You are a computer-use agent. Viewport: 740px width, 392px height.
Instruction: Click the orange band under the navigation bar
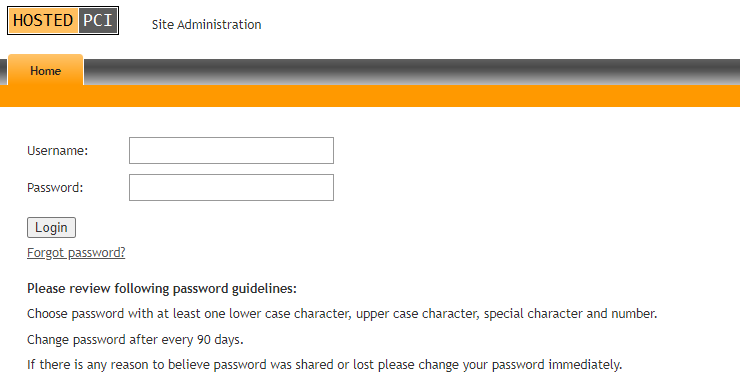pyautogui.click(x=370, y=96)
